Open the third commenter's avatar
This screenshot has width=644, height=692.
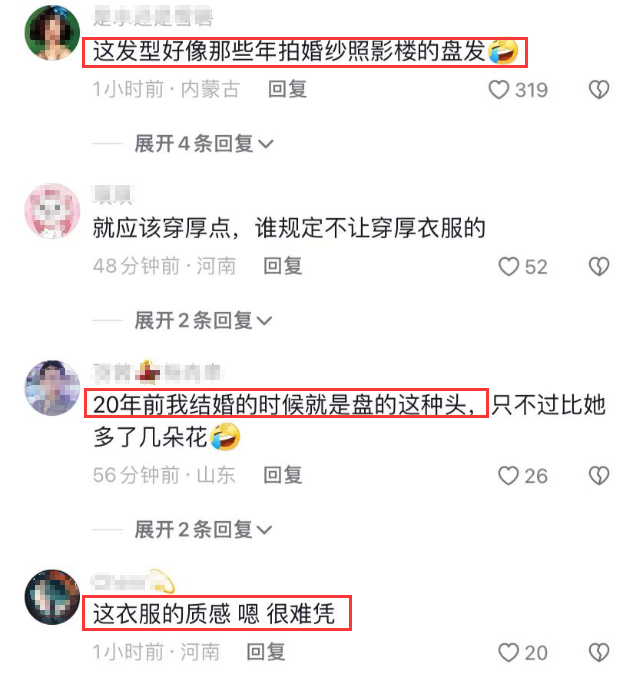[x=52, y=388]
